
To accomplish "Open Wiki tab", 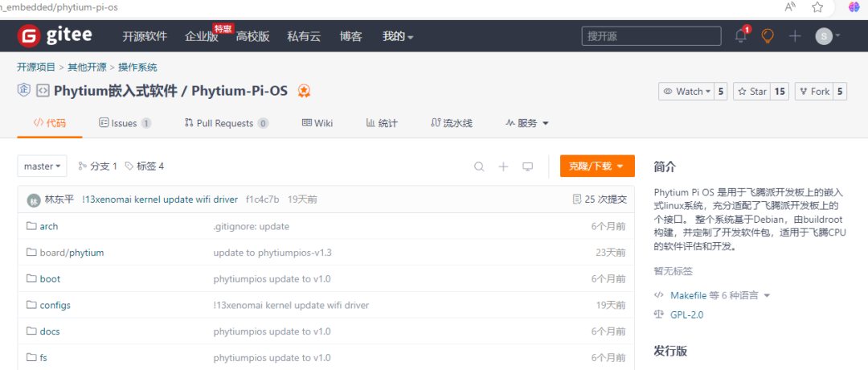I will [317, 123].
